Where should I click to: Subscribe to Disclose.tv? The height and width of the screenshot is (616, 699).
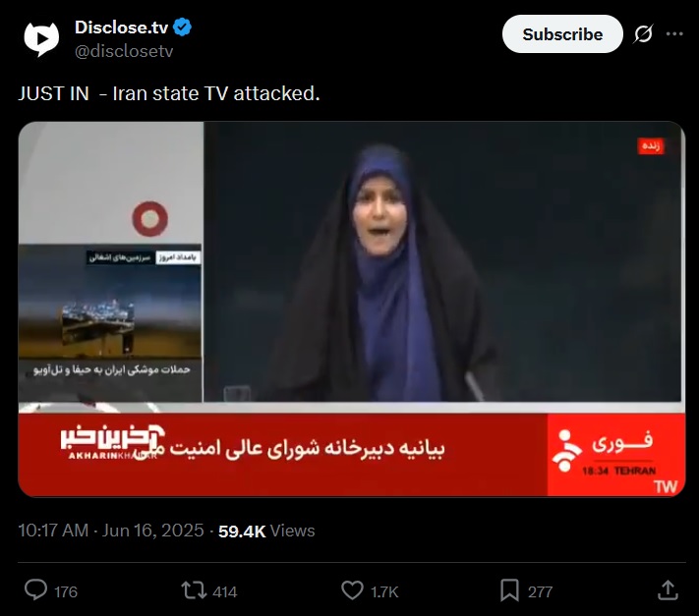(x=562, y=34)
